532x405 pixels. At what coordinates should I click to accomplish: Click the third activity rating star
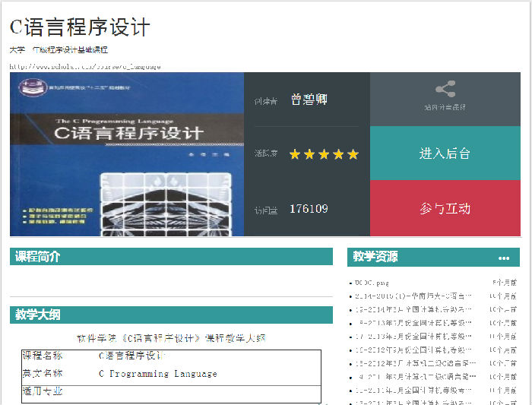[324, 154]
